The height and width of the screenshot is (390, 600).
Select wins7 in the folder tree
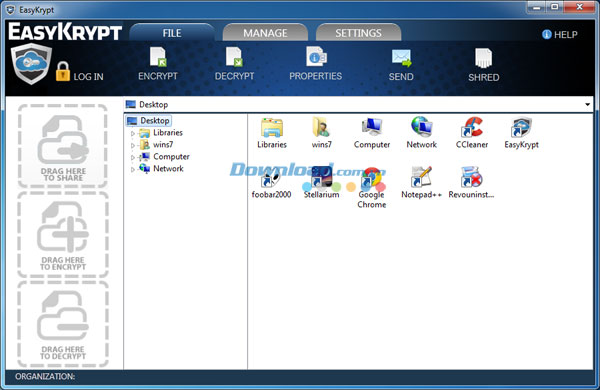[156, 145]
